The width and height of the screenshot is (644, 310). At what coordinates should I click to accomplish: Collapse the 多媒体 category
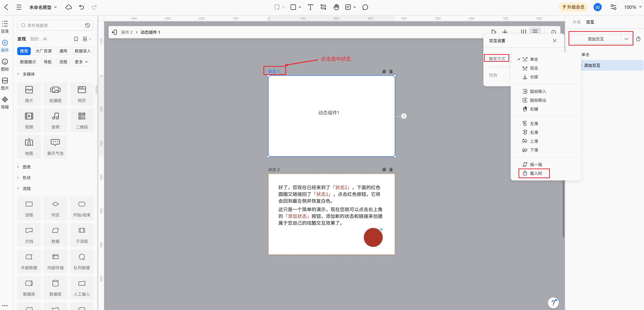[x=29, y=74]
